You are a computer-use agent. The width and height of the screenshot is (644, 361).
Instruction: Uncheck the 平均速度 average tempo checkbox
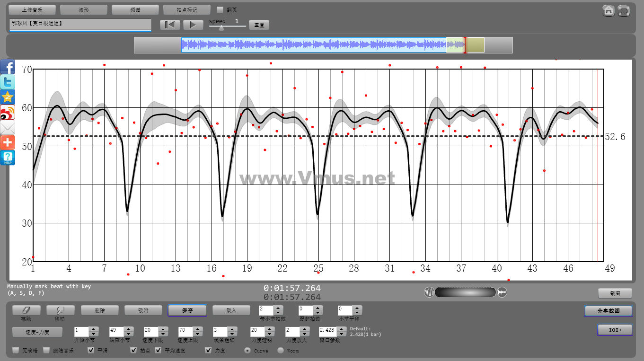[158, 351]
